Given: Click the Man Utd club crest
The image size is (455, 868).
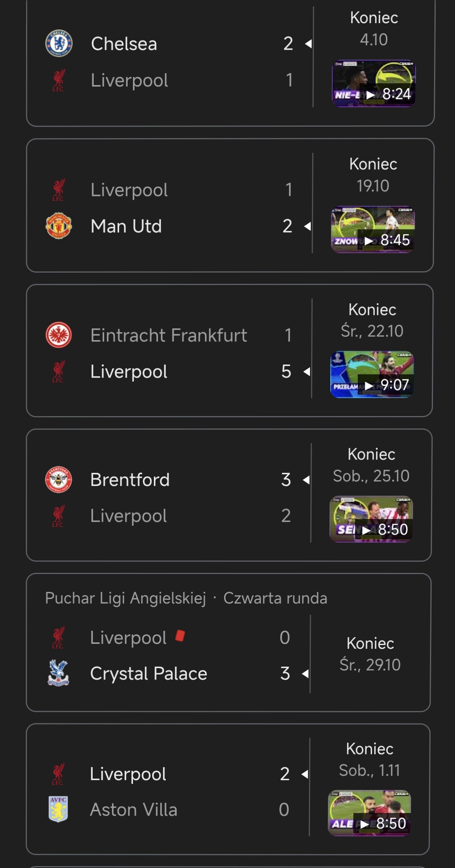Looking at the screenshot, I should click(59, 226).
